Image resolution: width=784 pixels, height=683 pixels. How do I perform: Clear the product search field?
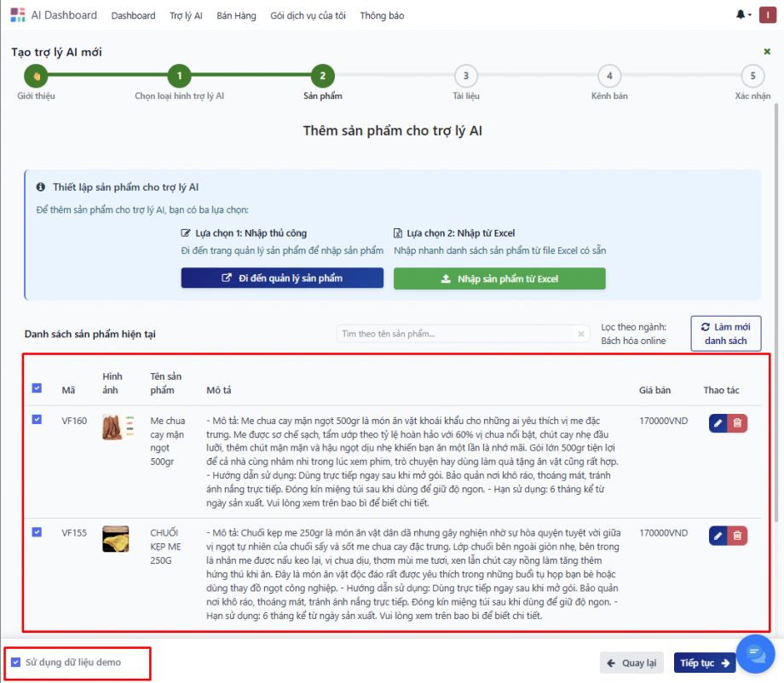point(581,334)
